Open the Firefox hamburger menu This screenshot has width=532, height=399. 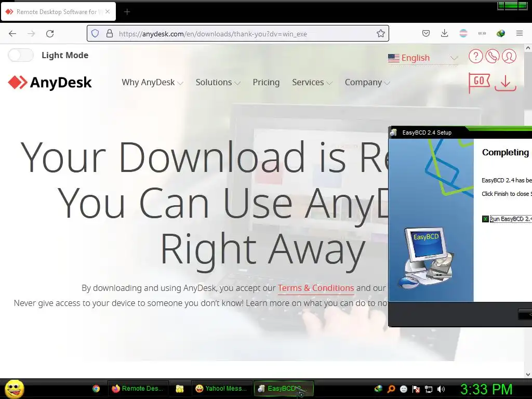coord(519,33)
